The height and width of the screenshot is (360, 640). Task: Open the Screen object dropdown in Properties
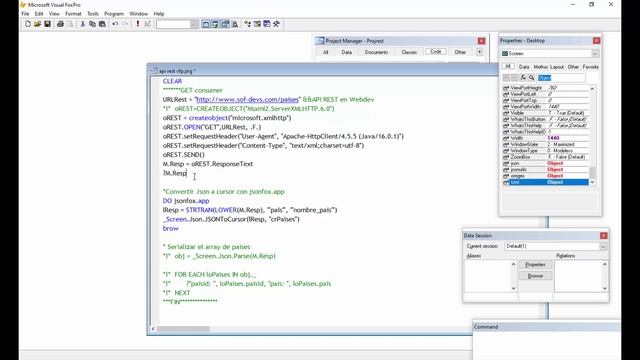595,54
